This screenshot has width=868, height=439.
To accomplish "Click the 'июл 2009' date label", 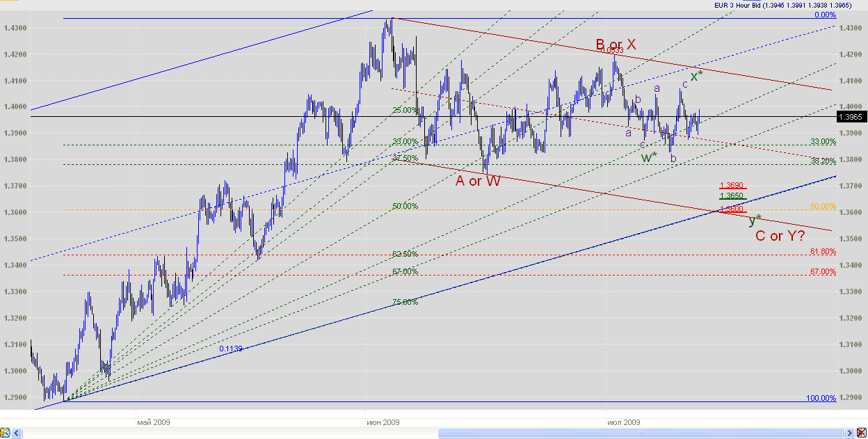I will [624, 422].
